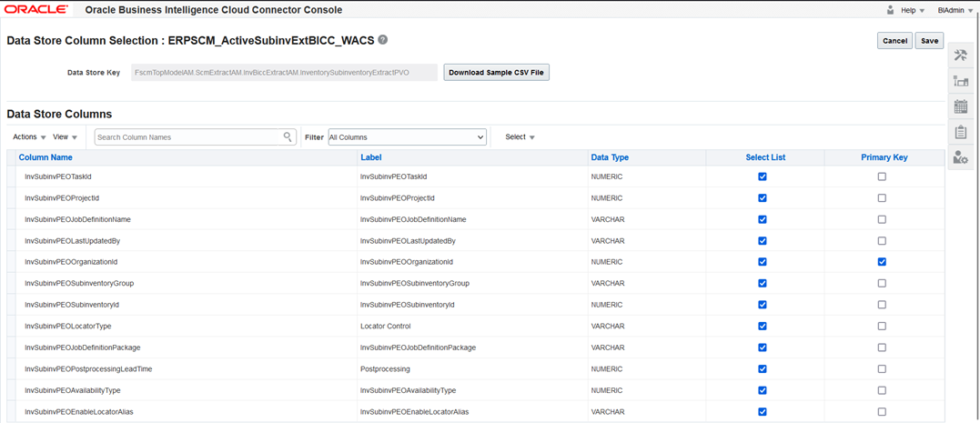Click the user avatar icon beside Help
Image resolution: width=980 pixels, height=423 pixels.
pyautogui.click(x=890, y=10)
